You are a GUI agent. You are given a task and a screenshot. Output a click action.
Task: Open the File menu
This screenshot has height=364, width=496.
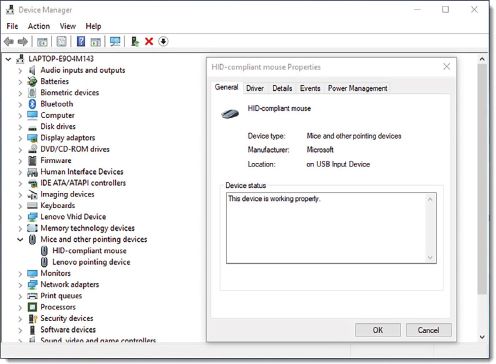pos(12,26)
